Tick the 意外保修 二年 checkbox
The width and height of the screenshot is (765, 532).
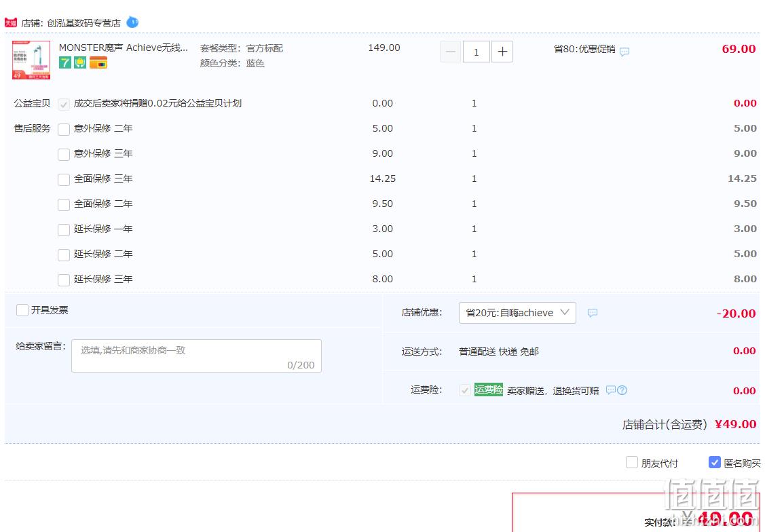64,129
